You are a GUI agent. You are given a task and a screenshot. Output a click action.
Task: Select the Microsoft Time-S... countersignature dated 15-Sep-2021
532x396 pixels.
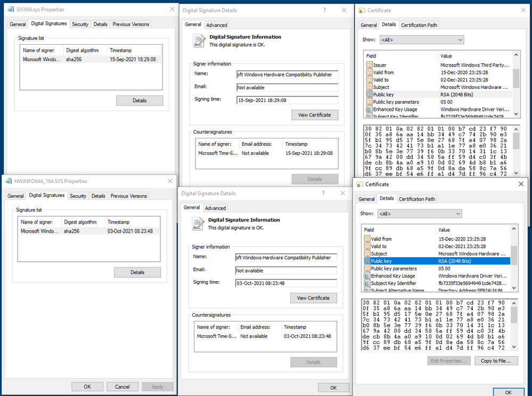click(266, 153)
